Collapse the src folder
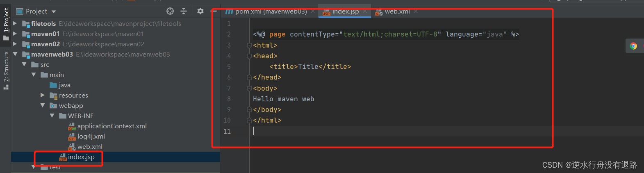Image resolution: width=644 pixels, height=173 pixels. click(24, 64)
